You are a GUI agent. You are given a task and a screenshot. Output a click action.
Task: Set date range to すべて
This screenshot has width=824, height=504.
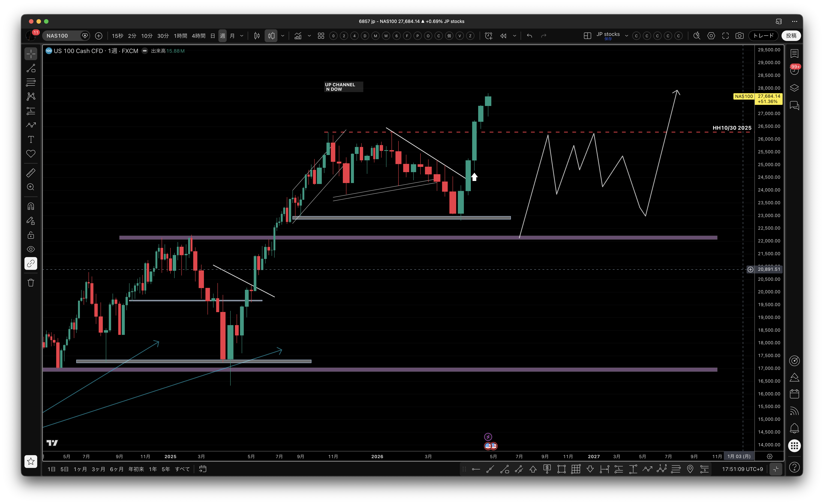183,469
